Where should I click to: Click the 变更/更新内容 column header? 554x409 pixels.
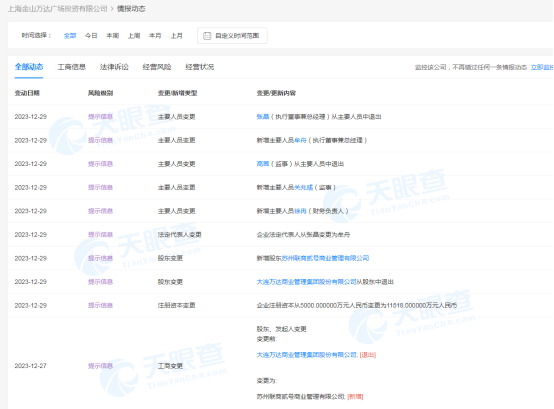pyautogui.click(x=276, y=93)
